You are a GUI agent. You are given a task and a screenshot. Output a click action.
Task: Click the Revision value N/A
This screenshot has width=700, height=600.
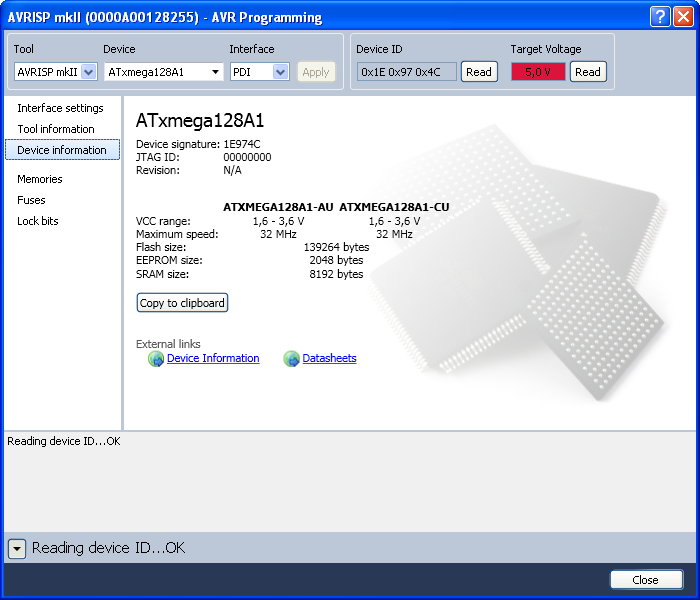coord(233,170)
